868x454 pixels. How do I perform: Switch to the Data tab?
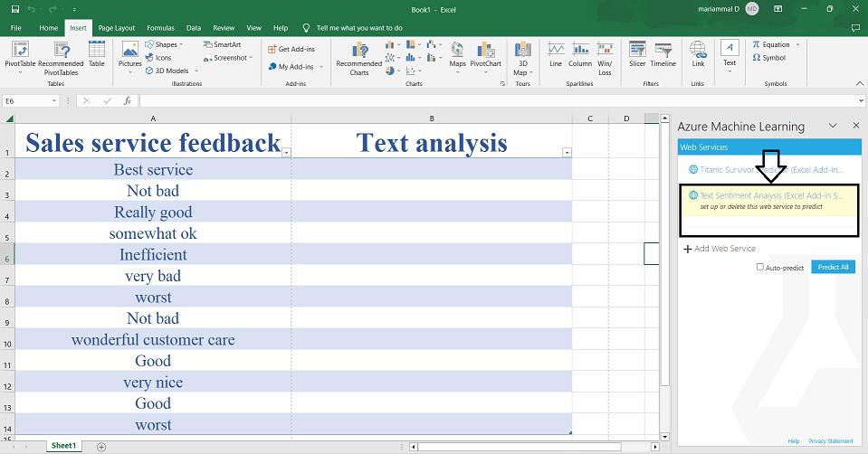(194, 28)
